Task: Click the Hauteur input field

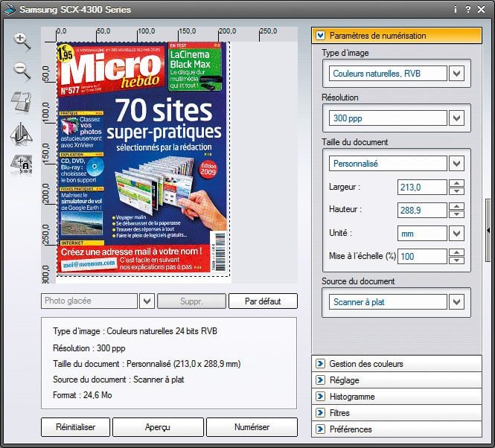Action: [x=421, y=211]
